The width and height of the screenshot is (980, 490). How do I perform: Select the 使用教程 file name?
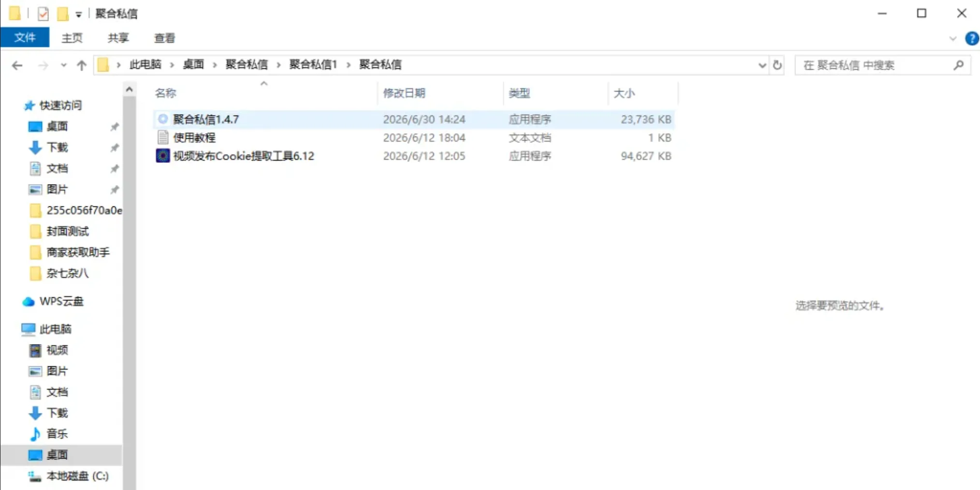click(x=194, y=137)
